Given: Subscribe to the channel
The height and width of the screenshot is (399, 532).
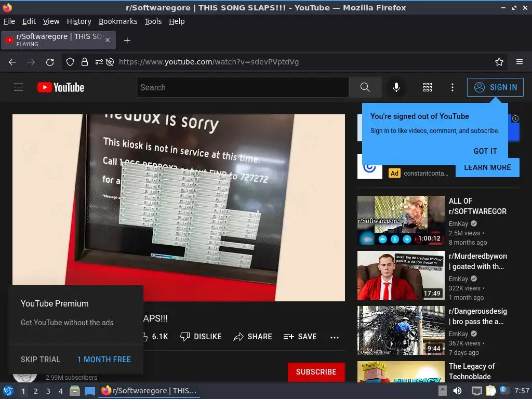Looking at the screenshot, I should pos(316,372).
